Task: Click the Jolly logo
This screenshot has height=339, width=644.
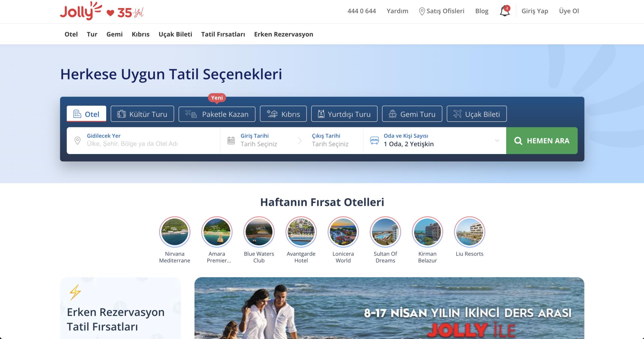Action: coord(81,11)
